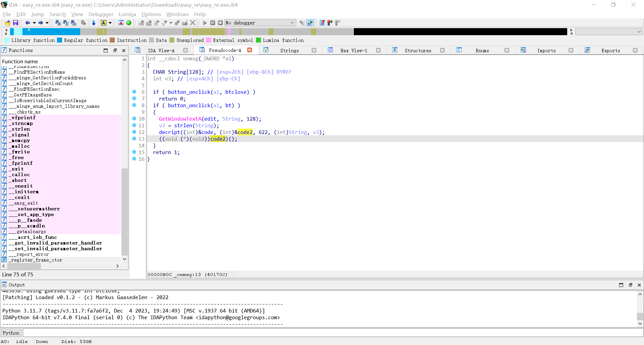The width and height of the screenshot is (644, 345).
Task: Switch to the Strings tab
Action: pos(289,51)
